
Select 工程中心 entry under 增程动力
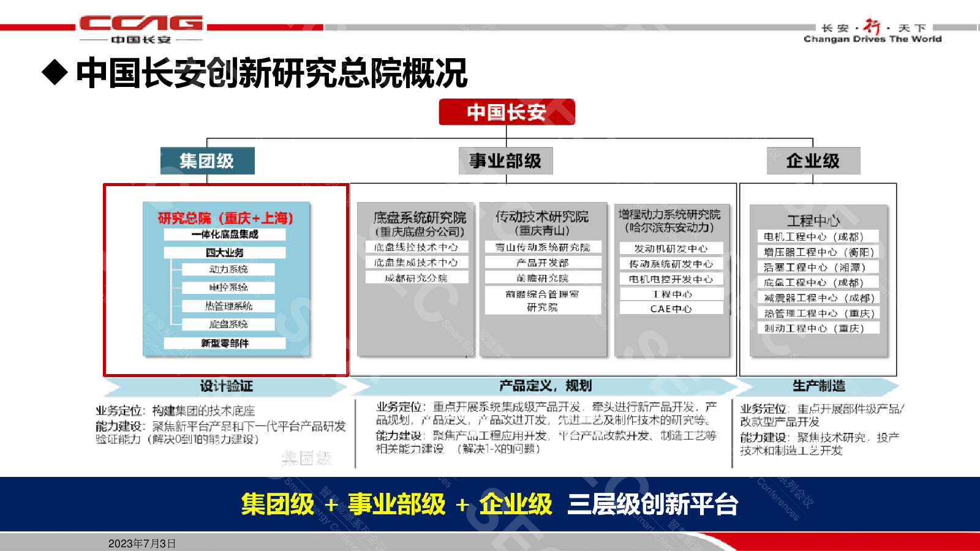[671, 294]
